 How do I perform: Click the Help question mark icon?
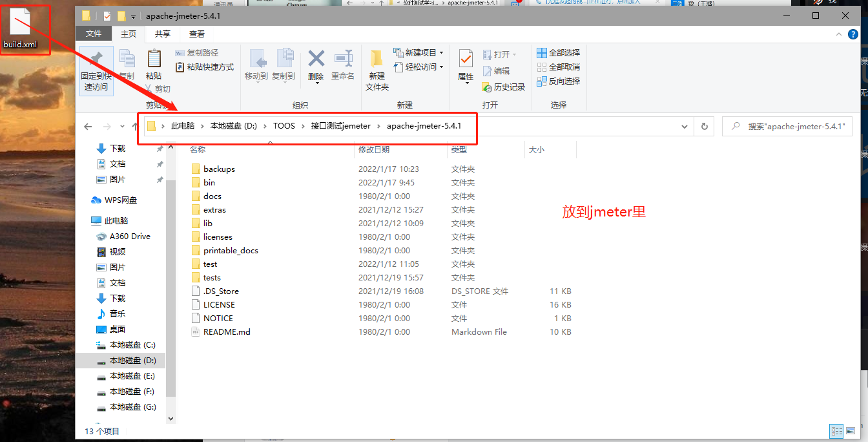(x=854, y=34)
